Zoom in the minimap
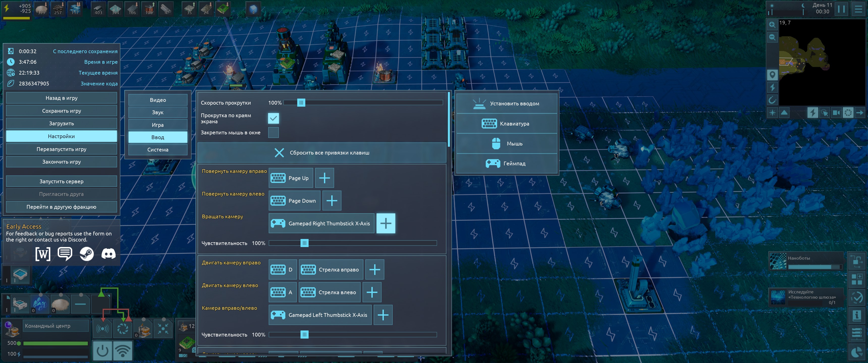Viewport: 868px width, 363px height. tap(772, 25)
